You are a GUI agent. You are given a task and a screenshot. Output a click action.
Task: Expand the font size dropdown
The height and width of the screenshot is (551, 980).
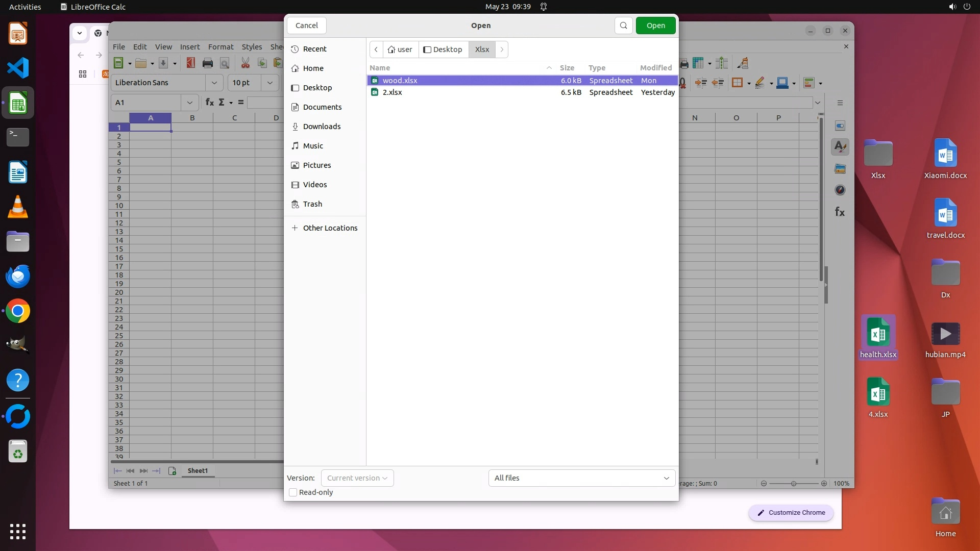click(270, 83)
